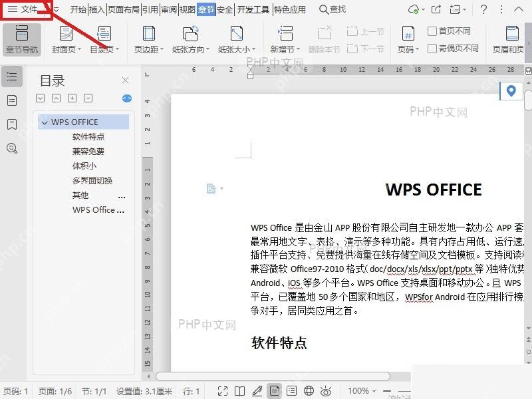Switch to the 开始 tab
532x399 pixels.
click(x=78, y=9)
